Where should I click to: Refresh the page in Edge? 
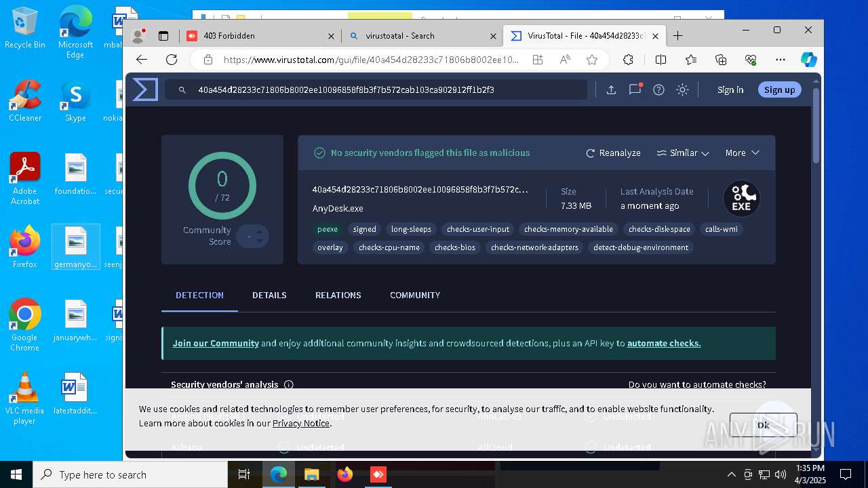tap(172, 60)
